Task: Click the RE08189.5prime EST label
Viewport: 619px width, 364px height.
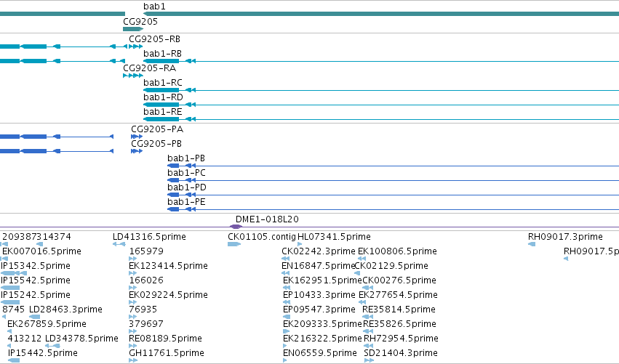Action: (x=165, y=339)
